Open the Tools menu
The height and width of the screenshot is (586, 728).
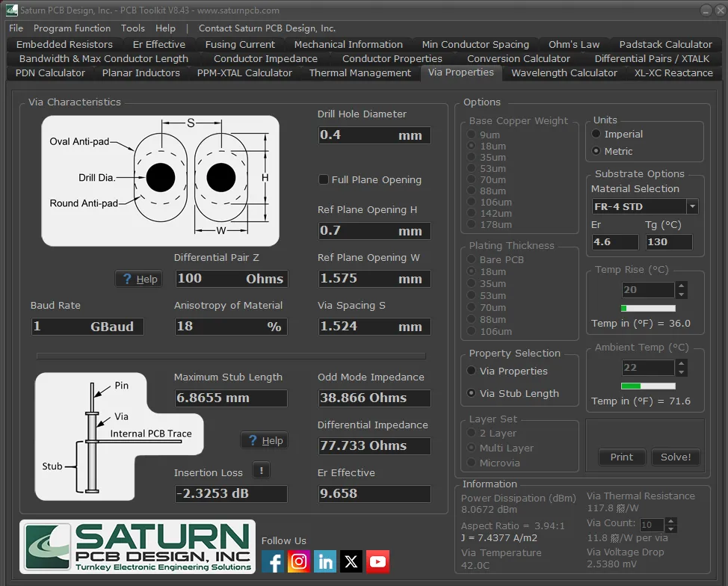[x=133, y=28]
